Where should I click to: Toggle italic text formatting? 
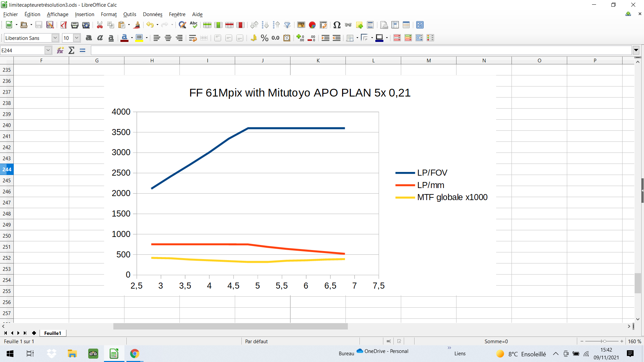click(x=100, y=38)
